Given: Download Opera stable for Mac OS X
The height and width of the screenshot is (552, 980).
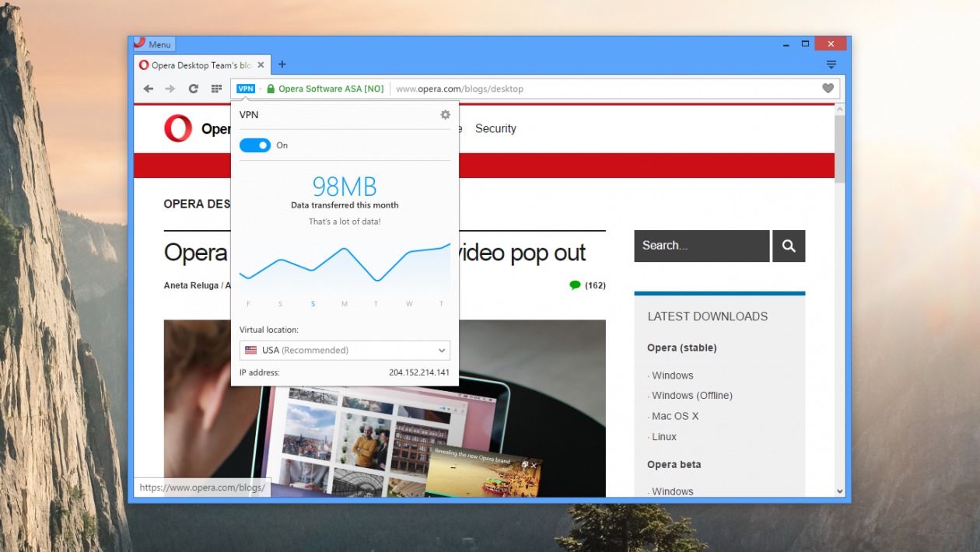Looking at the screenshot, I should pyautogui.click(x=675, y=416).
